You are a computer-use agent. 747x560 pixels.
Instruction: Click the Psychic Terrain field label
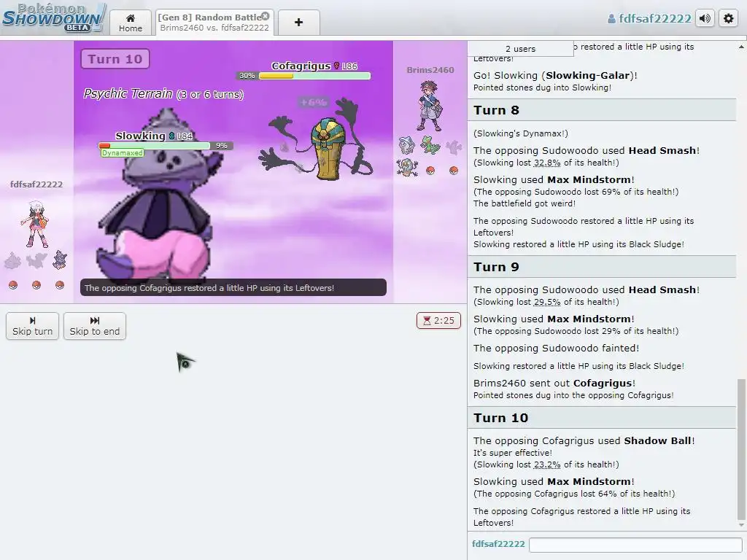(163, 94)
